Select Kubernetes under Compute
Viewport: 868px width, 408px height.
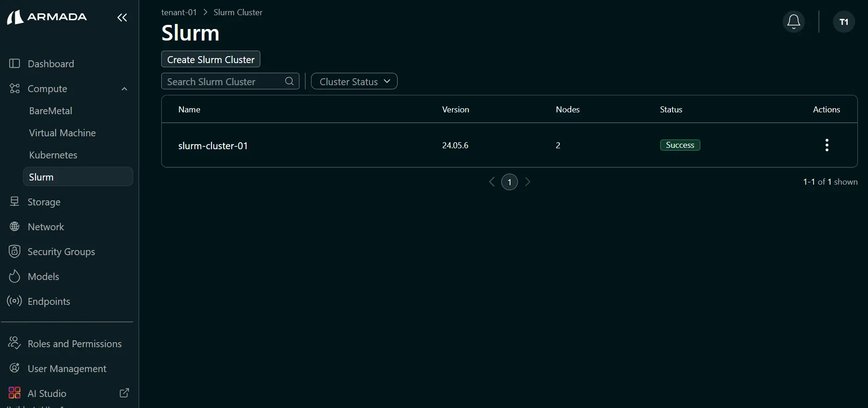pyautogui.click(x=53, y=155)
